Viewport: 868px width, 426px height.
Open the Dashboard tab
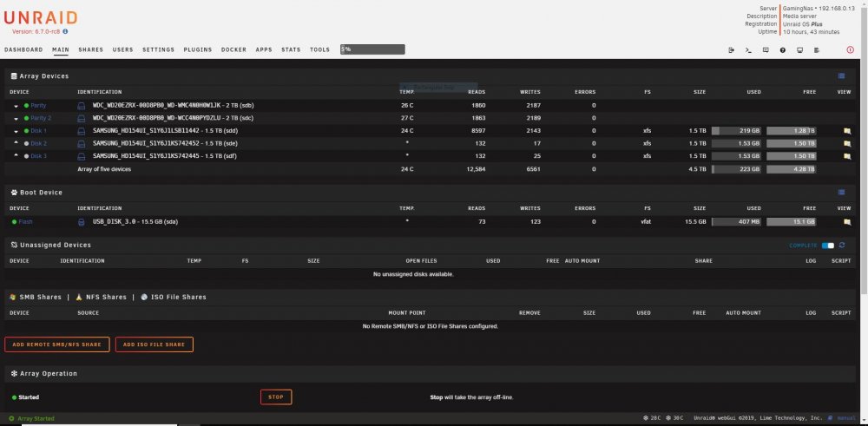pyautogui.click(x=23, y=49)
